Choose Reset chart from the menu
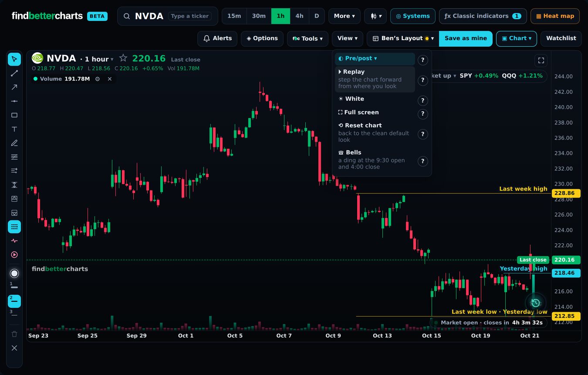The height and width of the screenshot is (375, 588). tap(375, 132)
